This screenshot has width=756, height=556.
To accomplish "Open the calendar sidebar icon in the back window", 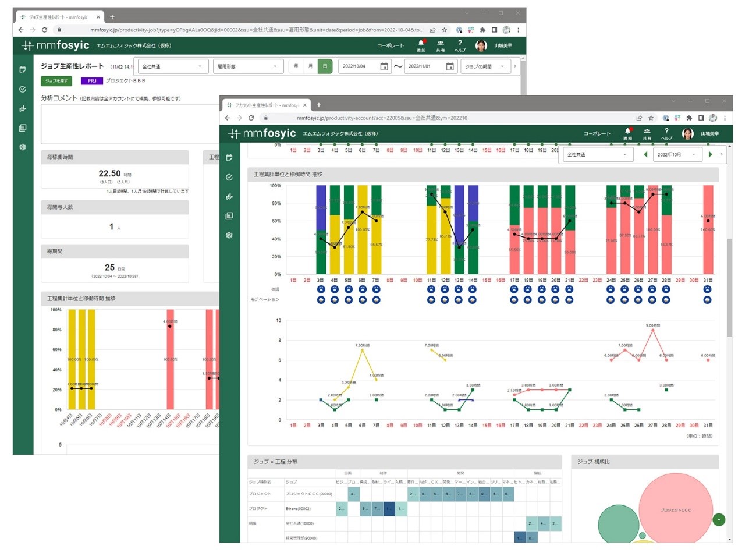I will pos(23,69).
